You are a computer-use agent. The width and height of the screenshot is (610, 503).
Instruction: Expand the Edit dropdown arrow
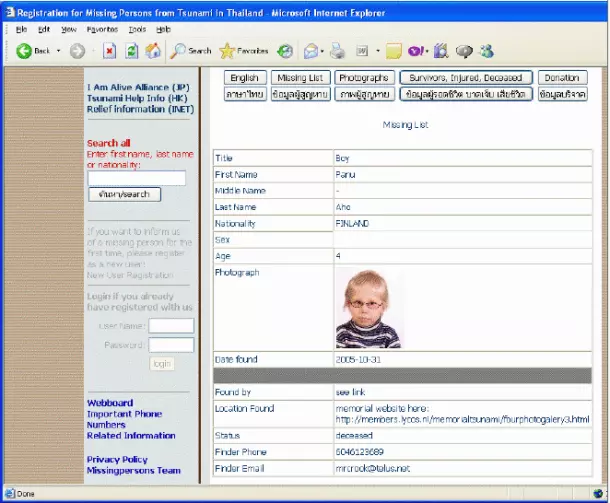pyautogui.click(x=378, y=51)
